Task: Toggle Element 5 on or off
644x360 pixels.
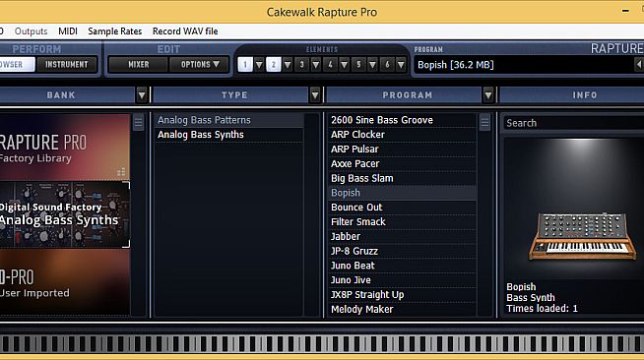Action: (358, 64)
